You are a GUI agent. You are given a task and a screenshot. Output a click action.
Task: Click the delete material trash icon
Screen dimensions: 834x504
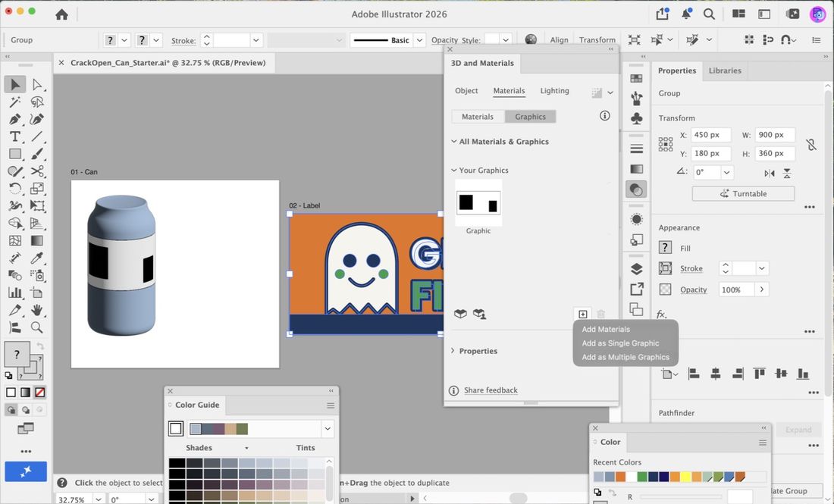coord(601,315)
